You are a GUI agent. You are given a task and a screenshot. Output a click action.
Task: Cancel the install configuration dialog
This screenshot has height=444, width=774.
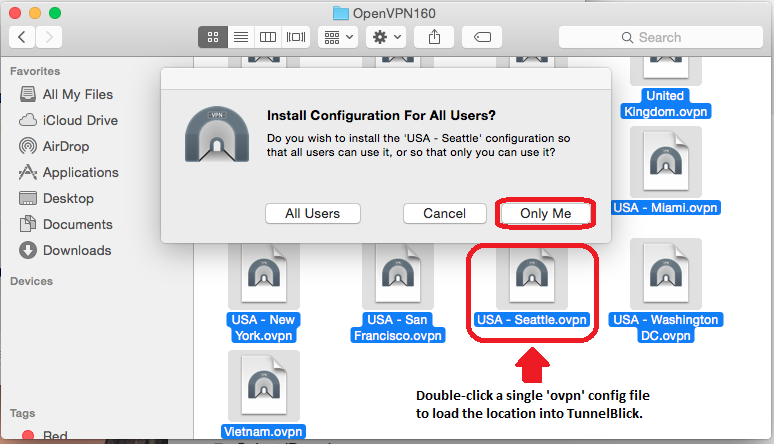(x=444, y=213)
